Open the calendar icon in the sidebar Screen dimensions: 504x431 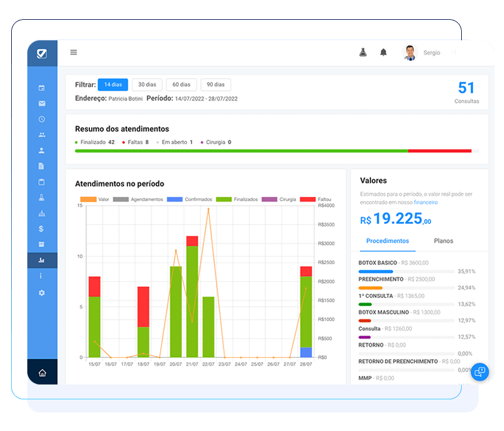coord(42,88)
